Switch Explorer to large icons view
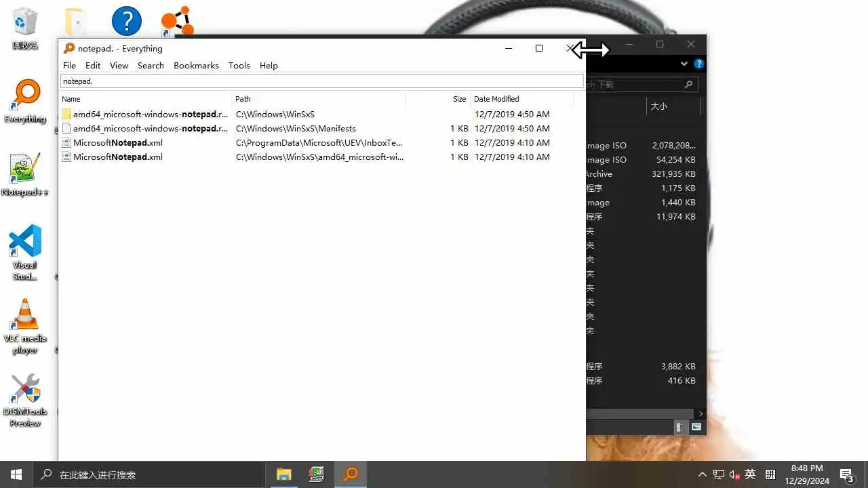This screenshot has width=868, height=488. tap(696, 427)
